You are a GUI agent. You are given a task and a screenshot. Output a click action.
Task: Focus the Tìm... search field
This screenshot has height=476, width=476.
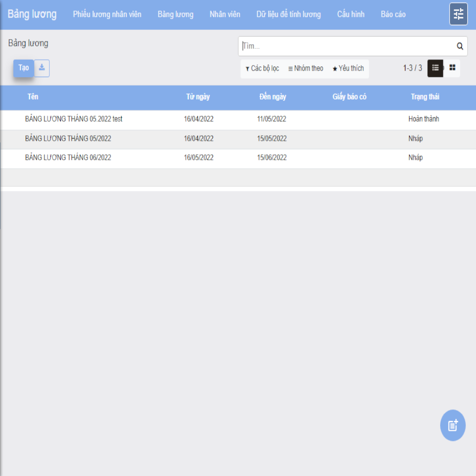(x=346, y=46)
